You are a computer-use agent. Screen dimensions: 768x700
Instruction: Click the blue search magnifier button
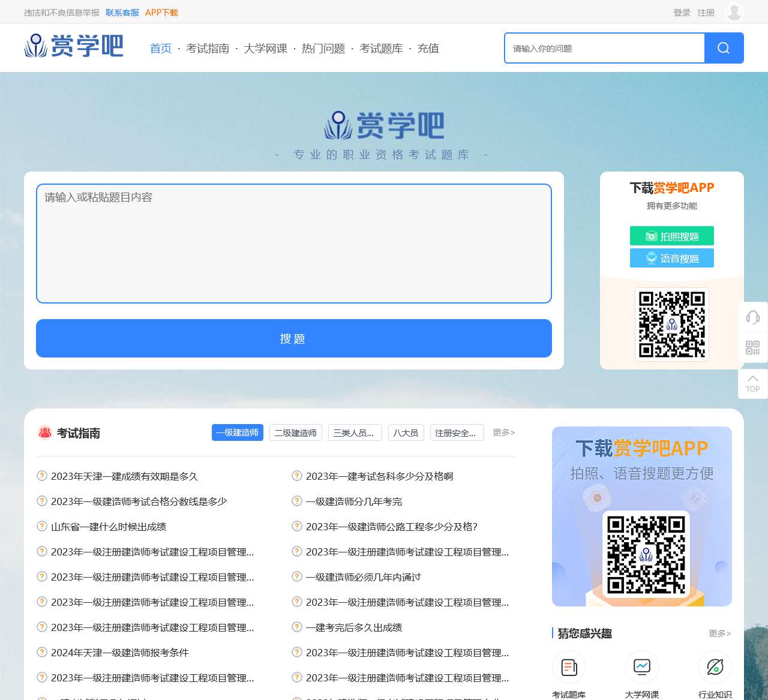724,48
